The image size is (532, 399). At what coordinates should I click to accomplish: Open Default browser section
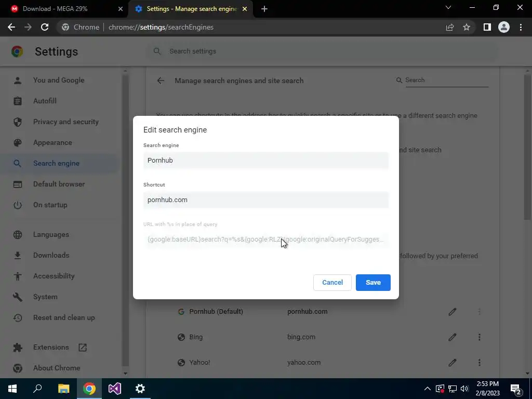click(59, 184)
